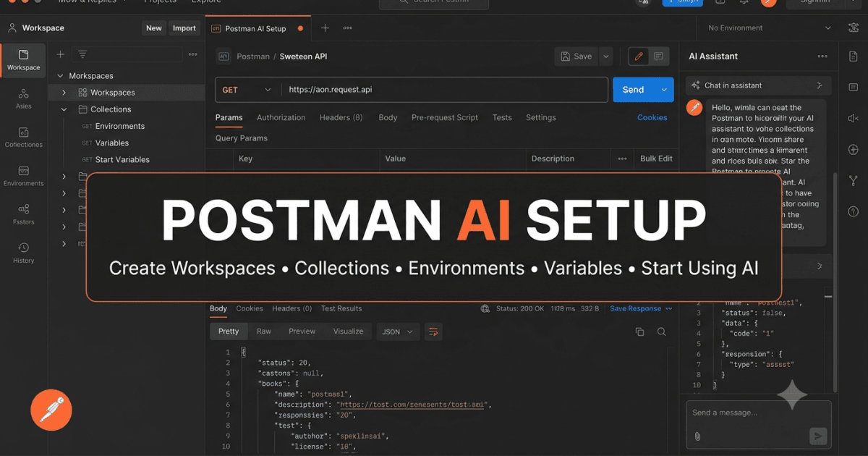The height and width of the screenshot is (456, 868).
Task: Open the JSON format dropdown
Action: pyautogui.click(x=397, y=332)
